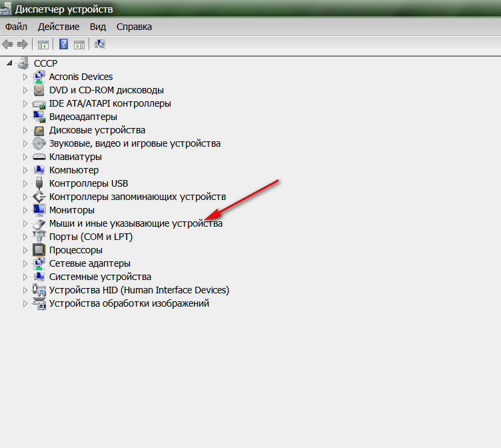The width and height of the screenshot is (501, 448).
Task: Expand the Контроллеры USB node
Action: tap(25, 183)
